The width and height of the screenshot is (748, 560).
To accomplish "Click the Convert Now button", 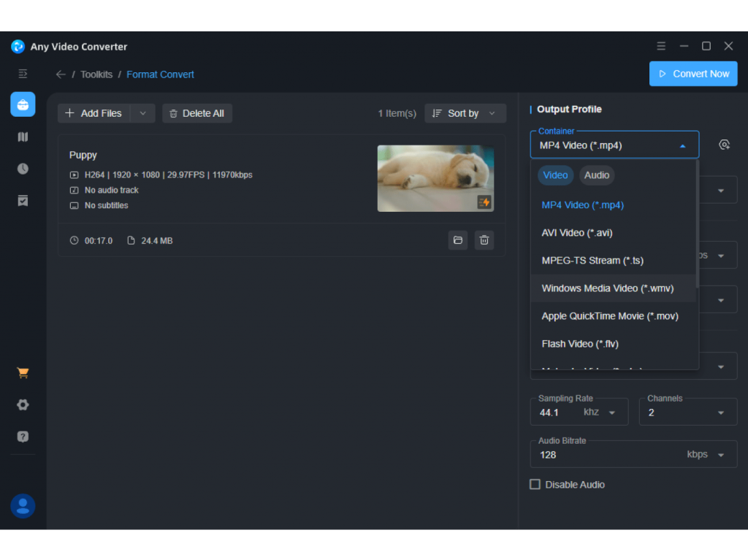I will 693,74.
